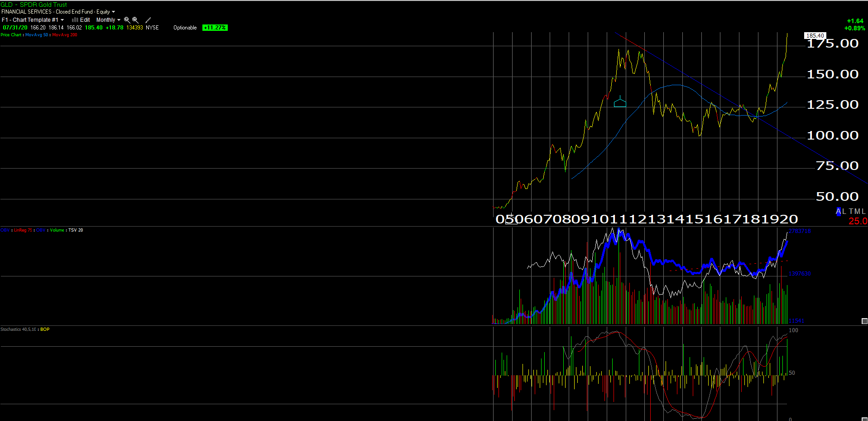The image size is (868, 421).
Task: Select the cyan pentagon marker on the price chart
Action: click(x=620, y=103)
